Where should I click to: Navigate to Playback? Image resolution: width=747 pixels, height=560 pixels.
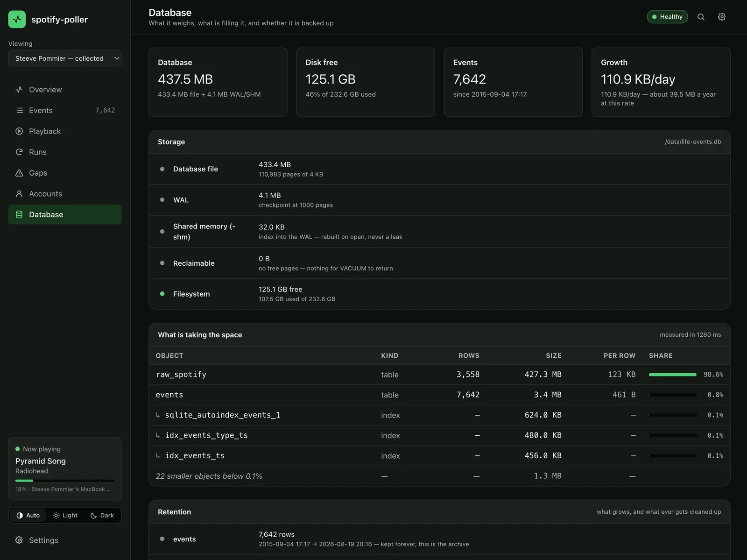(65, 131)
